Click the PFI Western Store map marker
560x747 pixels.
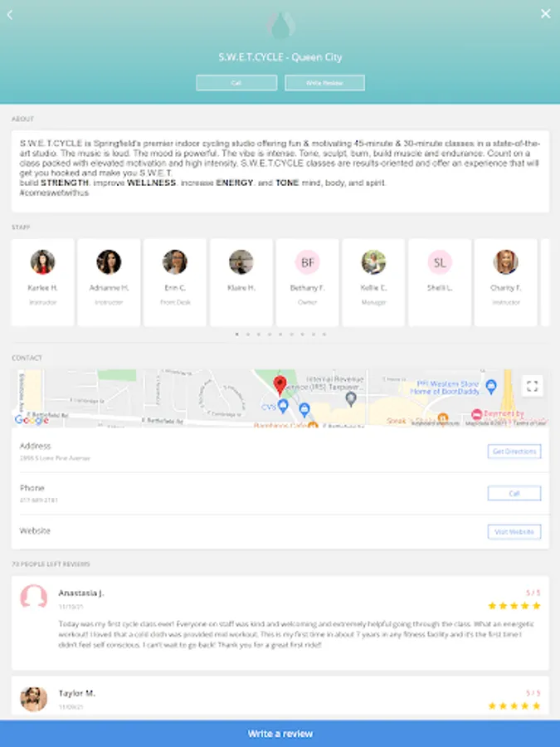point(491,386)
